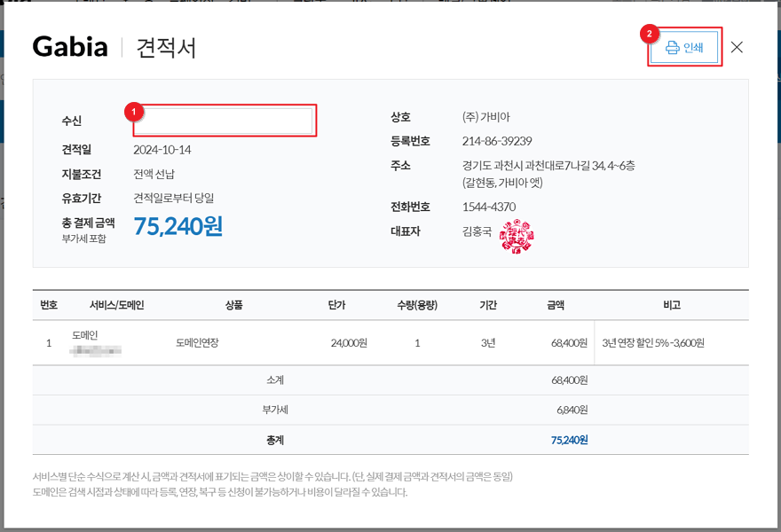Click the unit price 24,000원
The image size is (781, 532).
[349, 343]
